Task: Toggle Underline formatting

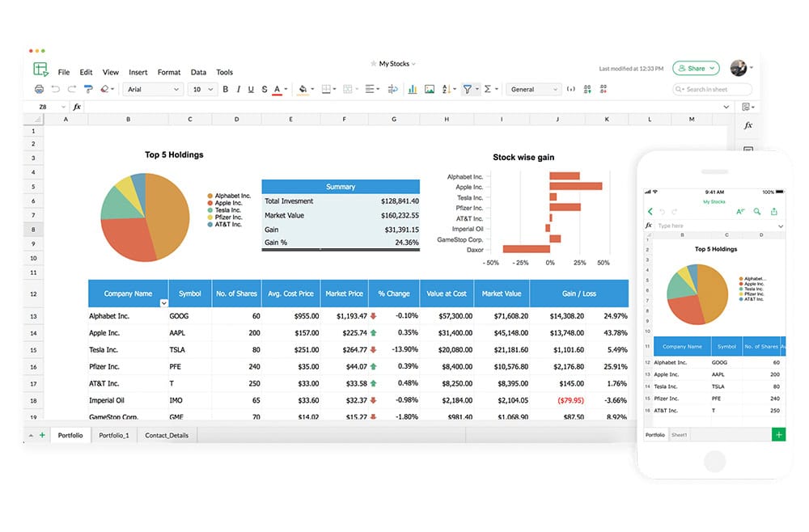Action: click(x=251, y=89)
